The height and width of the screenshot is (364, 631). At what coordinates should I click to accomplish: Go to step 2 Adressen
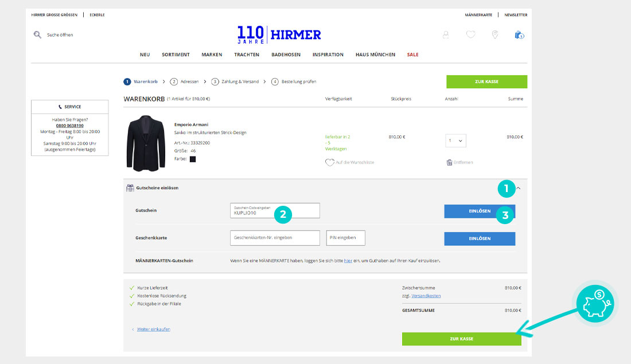pos(184,81)
